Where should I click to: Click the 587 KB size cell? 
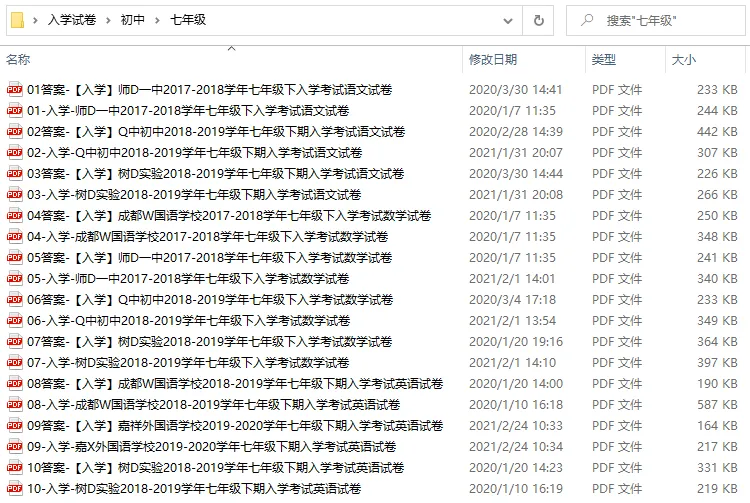click(717, 405)
